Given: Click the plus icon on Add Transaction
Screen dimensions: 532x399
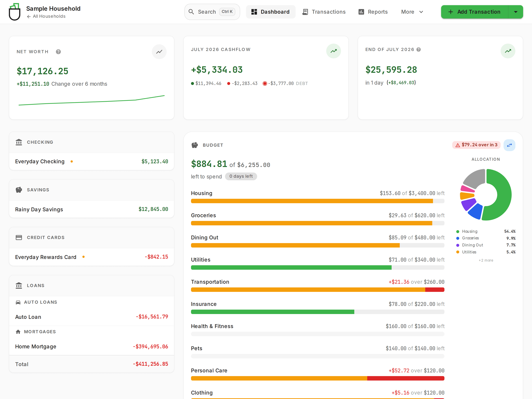Looking at the screenshot, I should tap(451, 12).
